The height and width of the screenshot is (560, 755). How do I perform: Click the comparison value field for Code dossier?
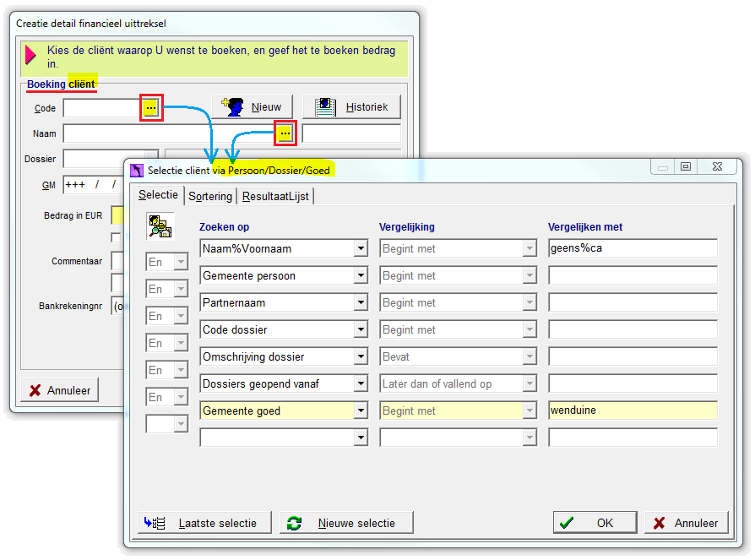[633, 329]
